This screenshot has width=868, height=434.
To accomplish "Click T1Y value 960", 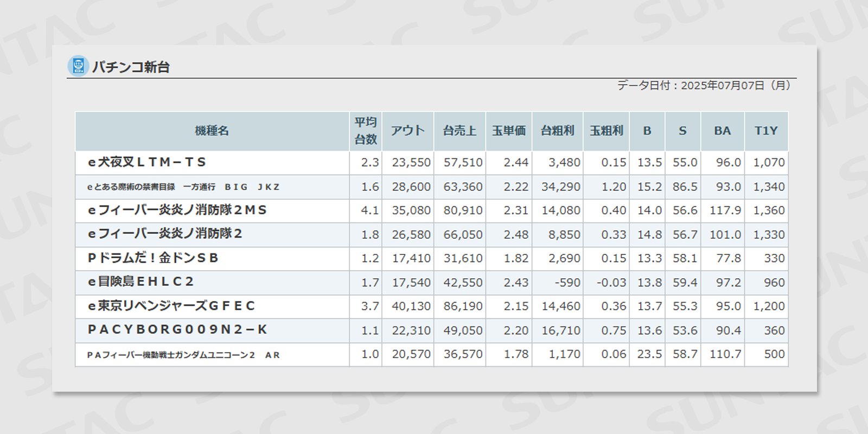I will 774,283.
